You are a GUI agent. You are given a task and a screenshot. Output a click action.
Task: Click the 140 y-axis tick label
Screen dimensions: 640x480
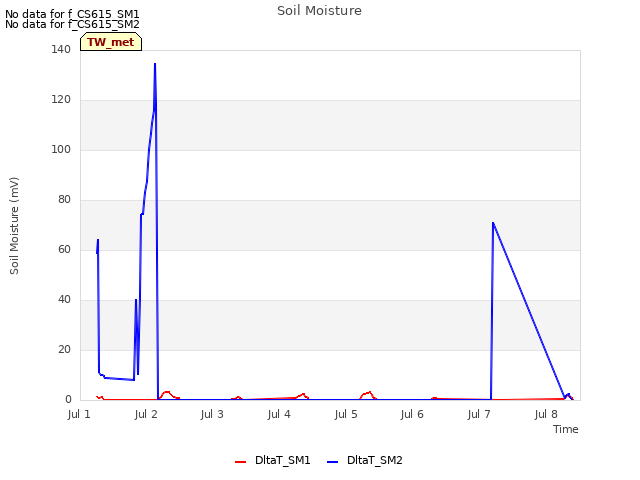coord(61,49)
